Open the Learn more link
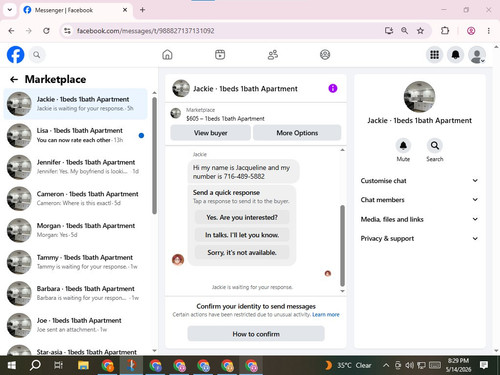 [x=326, y=314]
